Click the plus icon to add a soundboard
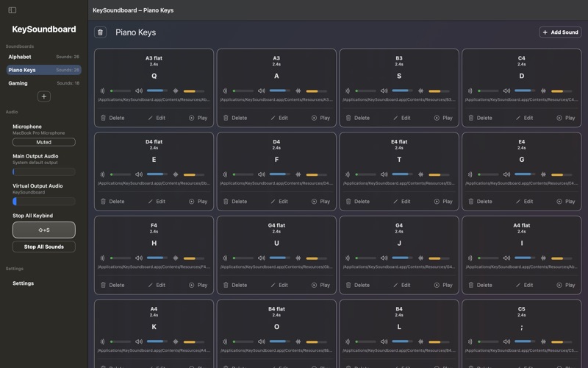This screenshot has height=368, width=588. [x=44, y=96]
